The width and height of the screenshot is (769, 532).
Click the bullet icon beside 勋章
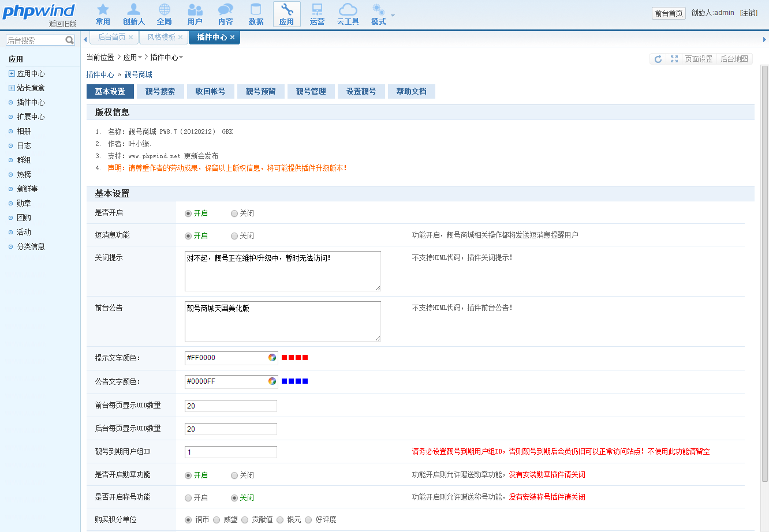pyautogui.click(x=11, y=203)
